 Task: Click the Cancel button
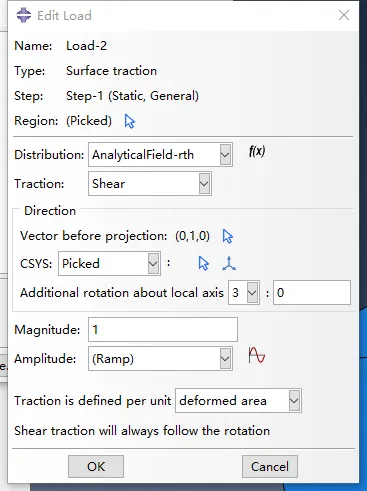click(270, 467)
